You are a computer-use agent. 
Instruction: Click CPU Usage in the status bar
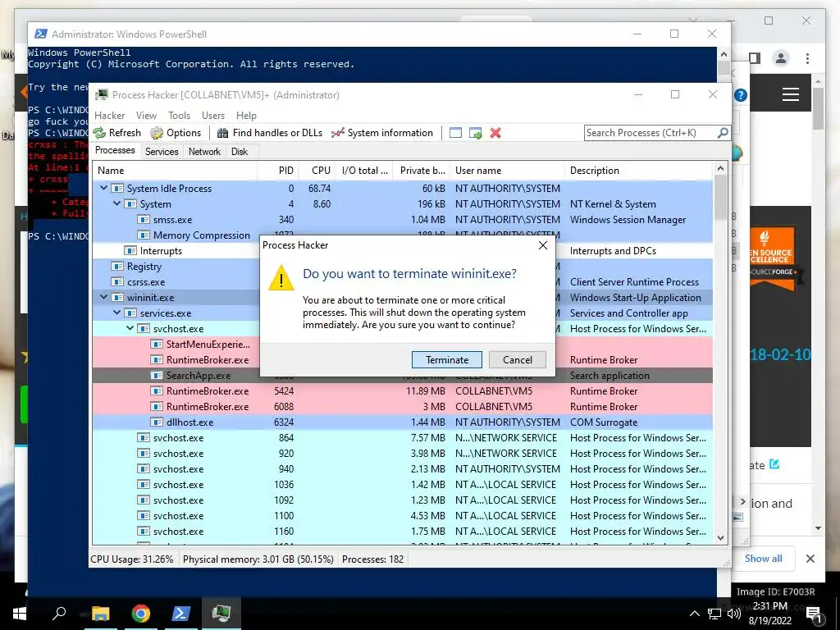(x=132, y=559)
